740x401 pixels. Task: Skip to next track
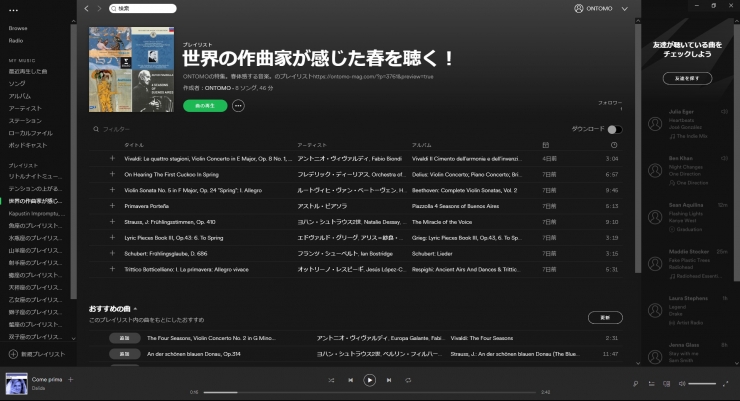389,380
